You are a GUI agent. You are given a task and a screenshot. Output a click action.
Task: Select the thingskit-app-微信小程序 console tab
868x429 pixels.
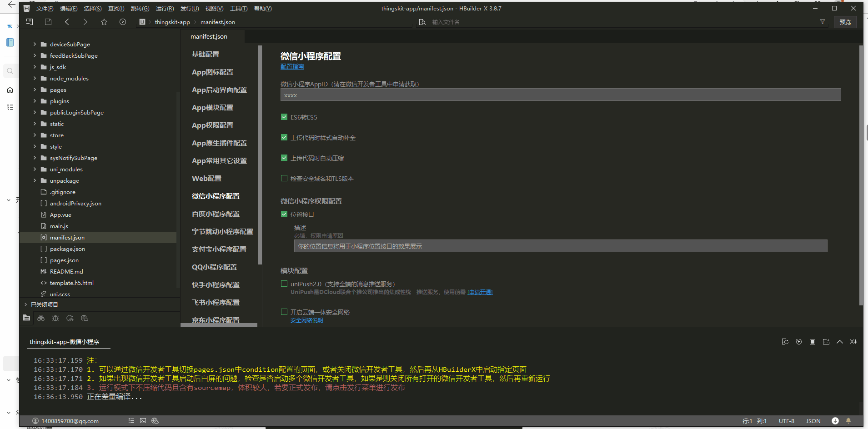click(64, 342)
